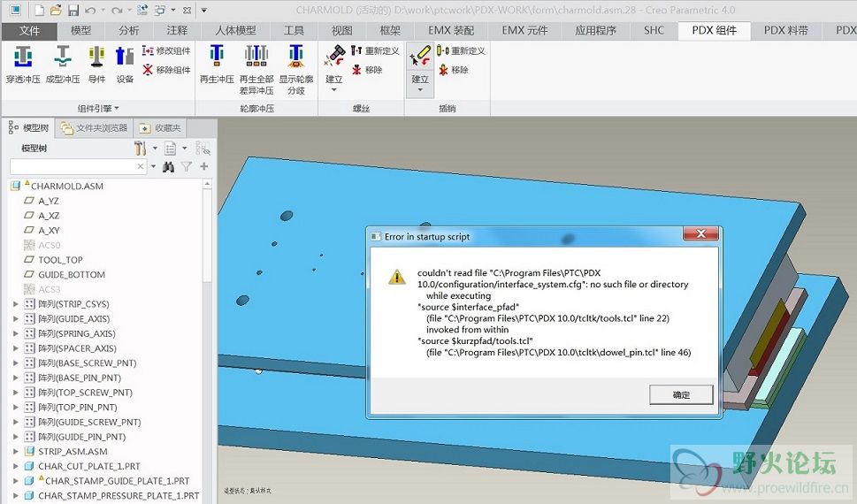857x504 pixels.
Task: Click 重新定义 in the 螺丝 screw group
Action: (x=375, y=50)
